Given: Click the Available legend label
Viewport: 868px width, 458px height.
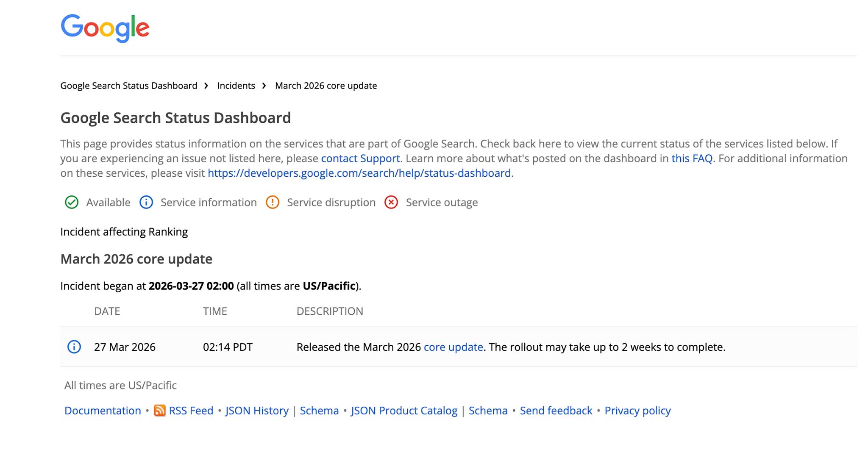Looking at the screenshot, I should pyautogui.click(x=108, y=203).
